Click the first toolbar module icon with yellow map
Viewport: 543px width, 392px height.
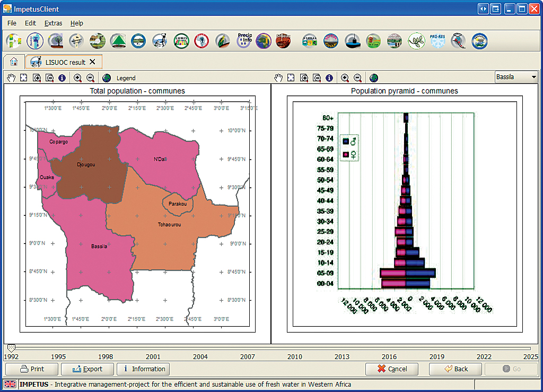click(14, 41)
